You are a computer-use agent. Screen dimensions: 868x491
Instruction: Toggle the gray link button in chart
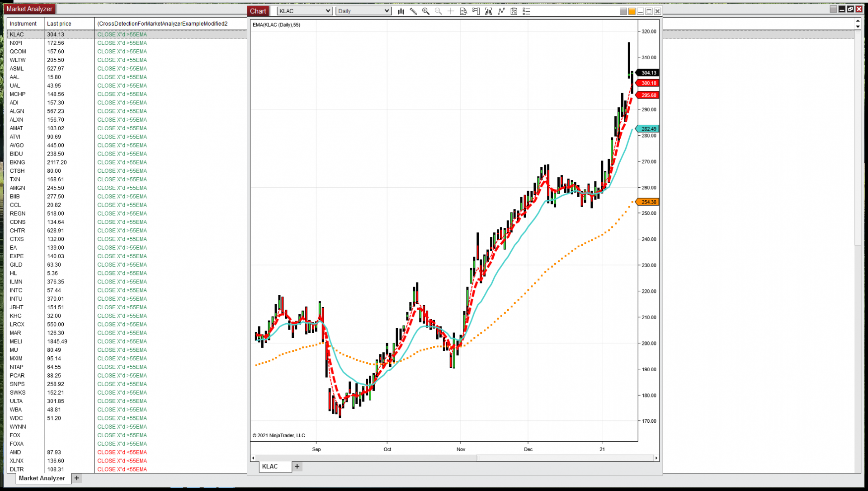[x=623, y=11]
